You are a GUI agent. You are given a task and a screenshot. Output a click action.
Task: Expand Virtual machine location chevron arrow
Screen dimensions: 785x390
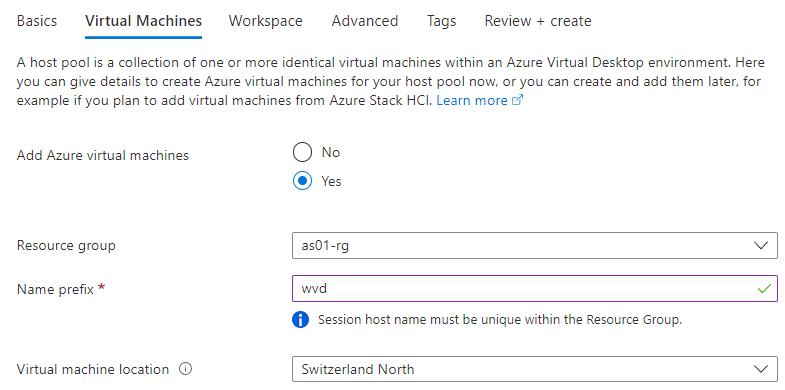coord(760,369)
